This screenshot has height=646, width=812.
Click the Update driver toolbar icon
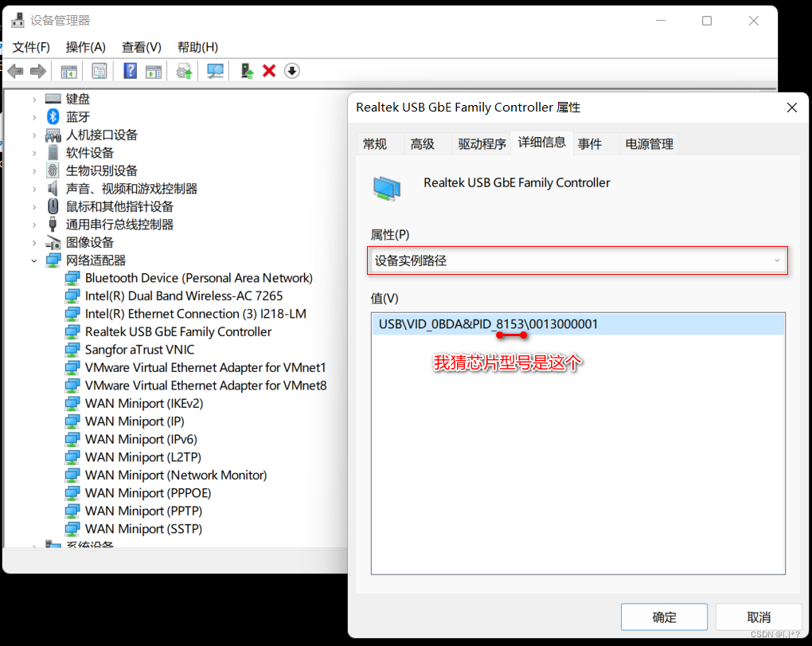185,71
